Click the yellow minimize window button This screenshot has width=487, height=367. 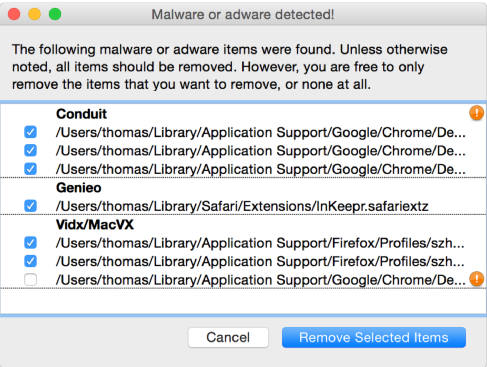click(x=34, y=14)
